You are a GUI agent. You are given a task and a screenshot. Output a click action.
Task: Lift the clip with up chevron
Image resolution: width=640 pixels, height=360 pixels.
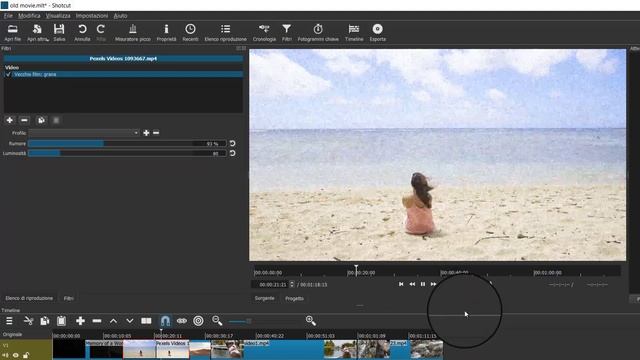click(113, 321)
